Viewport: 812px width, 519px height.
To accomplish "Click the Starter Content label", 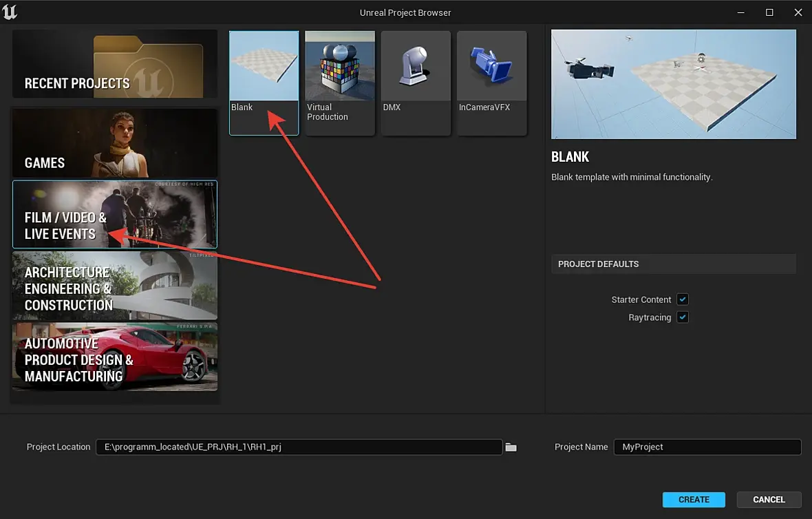I will click(x=641, y=299).
